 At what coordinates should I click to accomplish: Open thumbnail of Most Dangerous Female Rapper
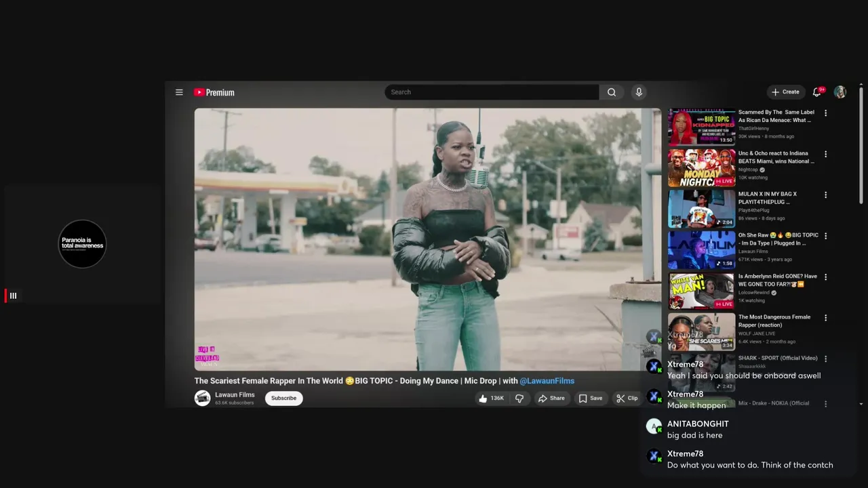(701, 331)
